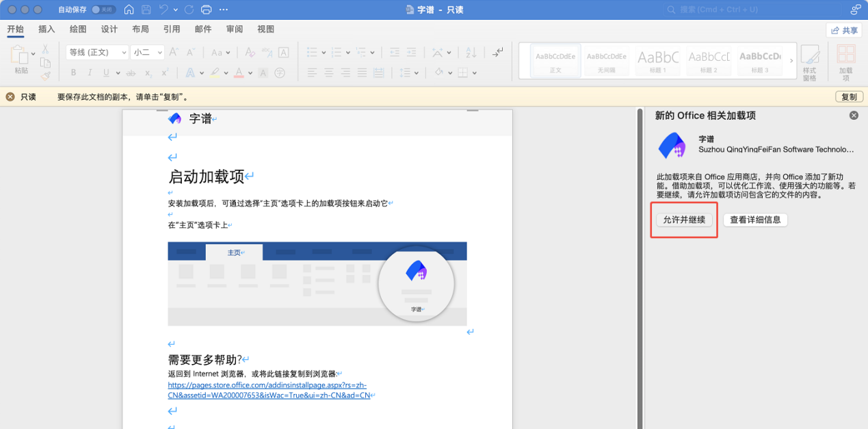
Task: Click the show paragraph marks icon
Action: tap(499, 52)
